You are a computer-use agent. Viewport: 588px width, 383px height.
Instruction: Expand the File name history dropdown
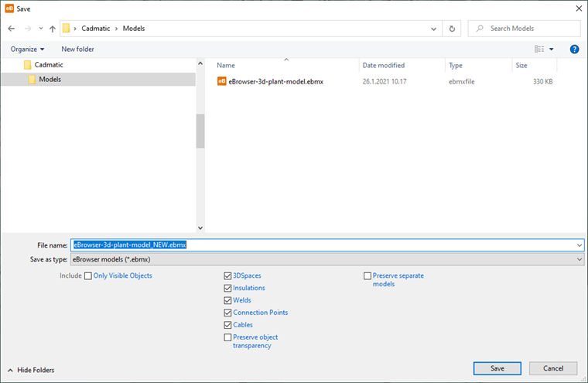point(579,245)
